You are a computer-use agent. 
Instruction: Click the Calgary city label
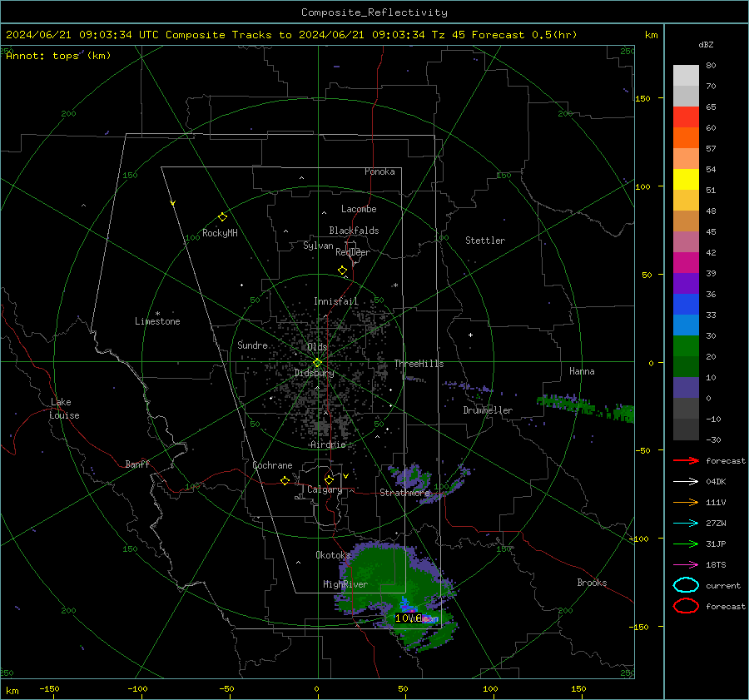click(325, 489)
